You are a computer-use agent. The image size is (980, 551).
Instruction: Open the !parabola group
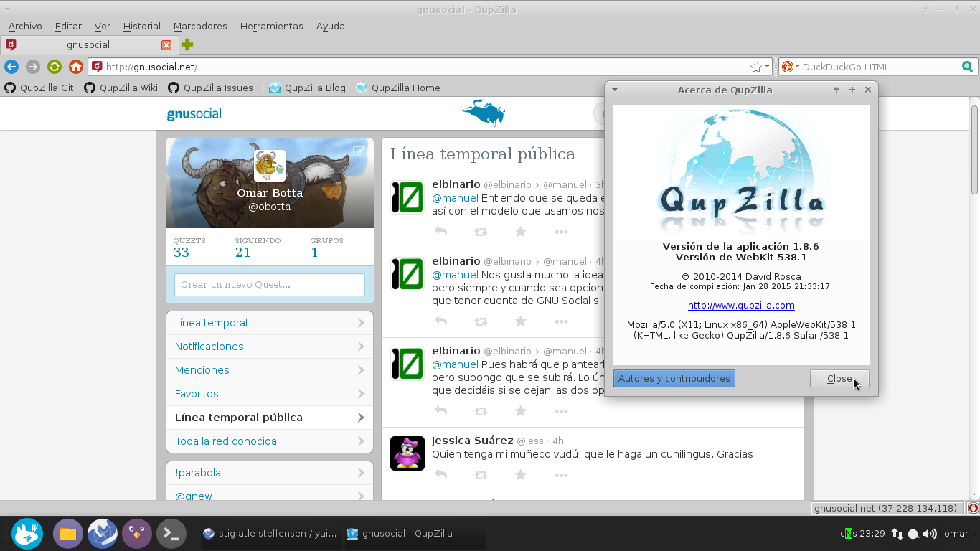point(270,473)
